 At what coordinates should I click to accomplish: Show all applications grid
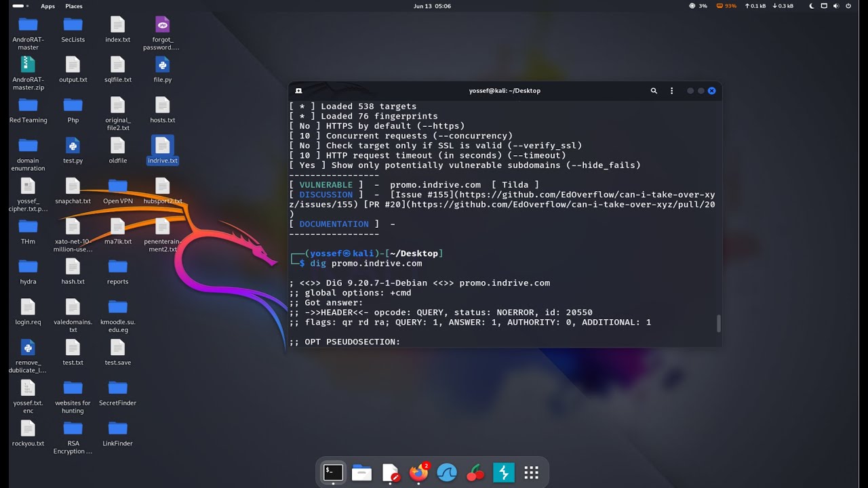tap(532, 472)
